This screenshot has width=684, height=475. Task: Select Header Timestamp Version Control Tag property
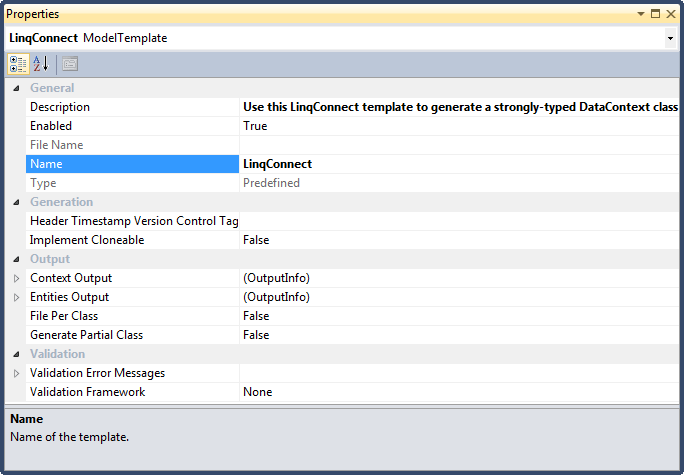134,221
